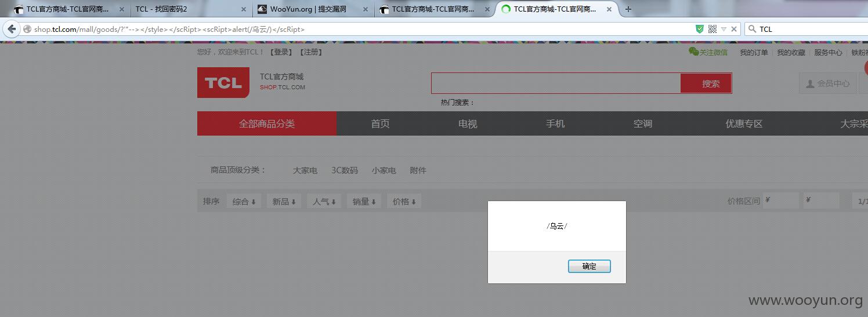The image size is (868, 317).
Task: Click the 热门搜索 label
Action: tap(457, 103)
